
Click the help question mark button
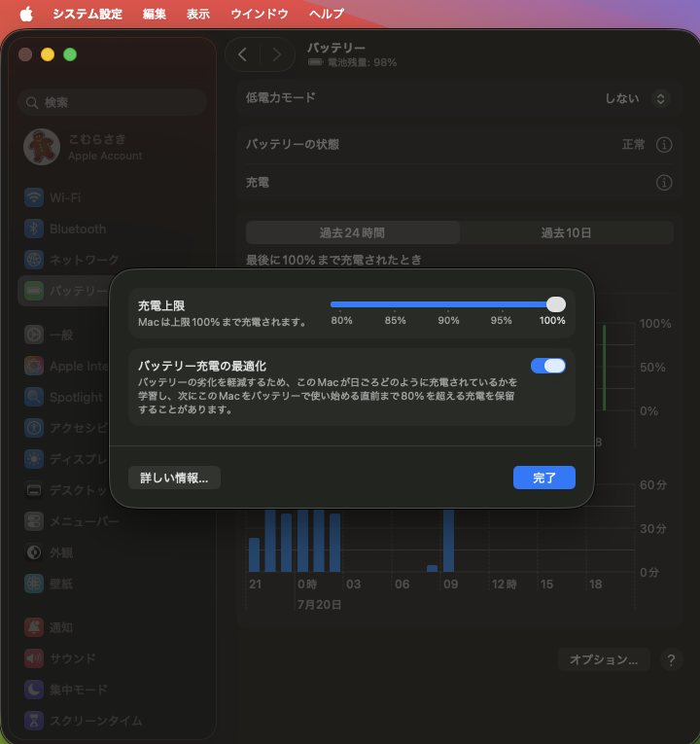tap(671, 659)
